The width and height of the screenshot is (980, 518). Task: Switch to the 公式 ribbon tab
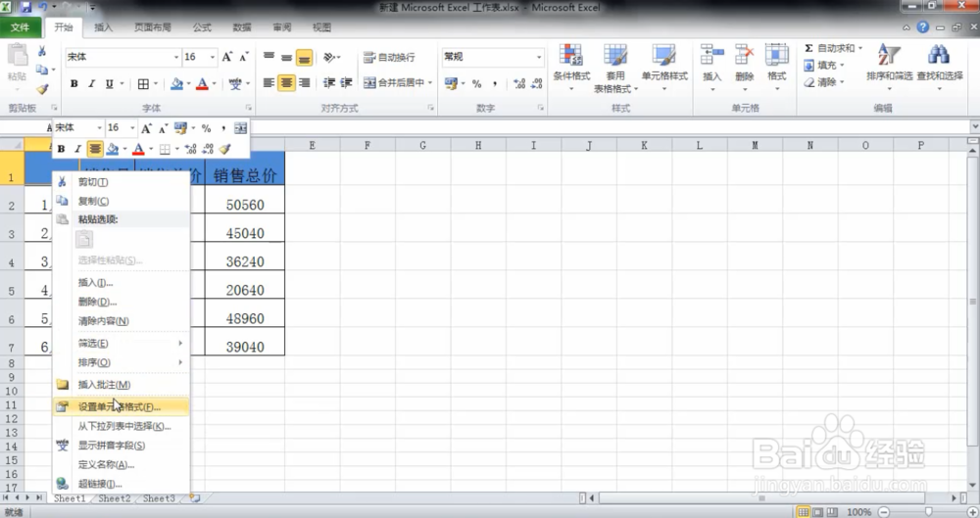click(x=202, y=27)
